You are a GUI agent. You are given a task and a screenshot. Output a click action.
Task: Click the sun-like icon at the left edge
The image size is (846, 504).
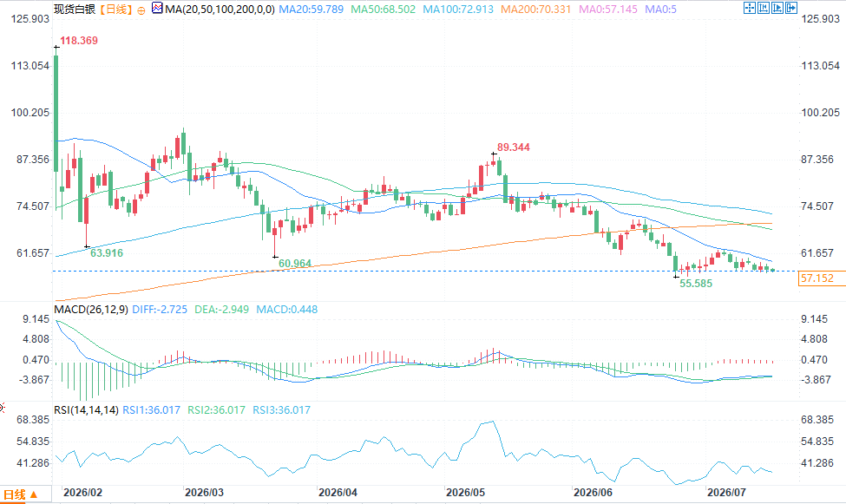(x=2, y=408)
